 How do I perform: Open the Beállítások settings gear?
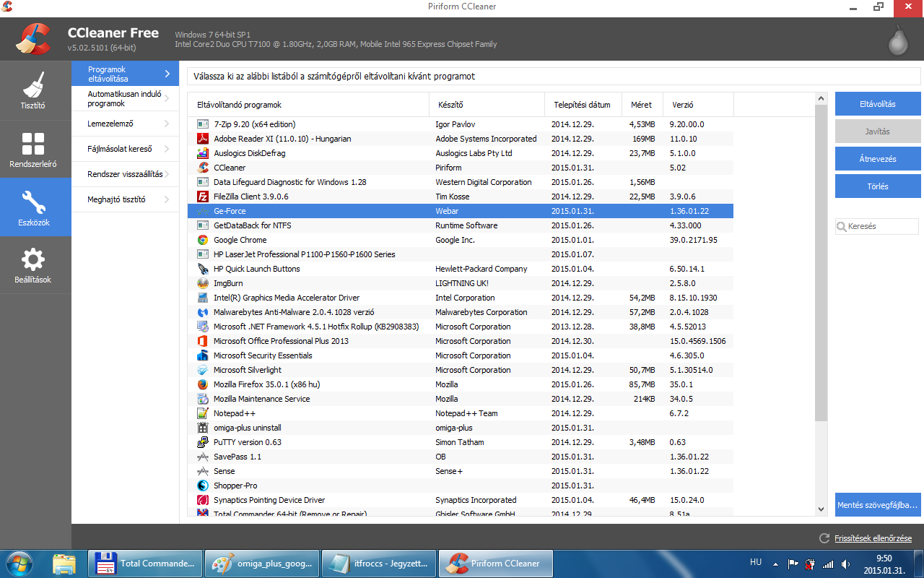33,265
